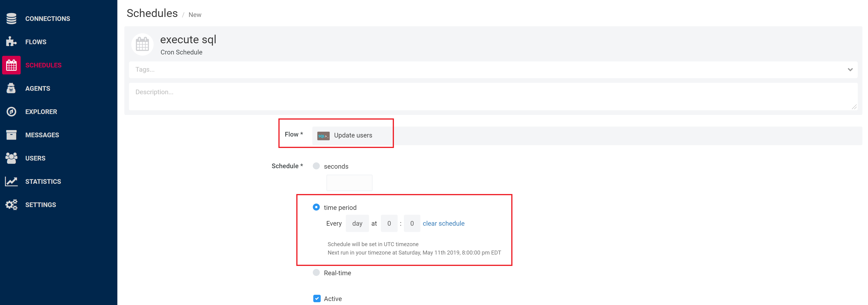Click 'Schedule will be set in UTC timezone'
Viewport: 868px width, 305px height.
373,244
